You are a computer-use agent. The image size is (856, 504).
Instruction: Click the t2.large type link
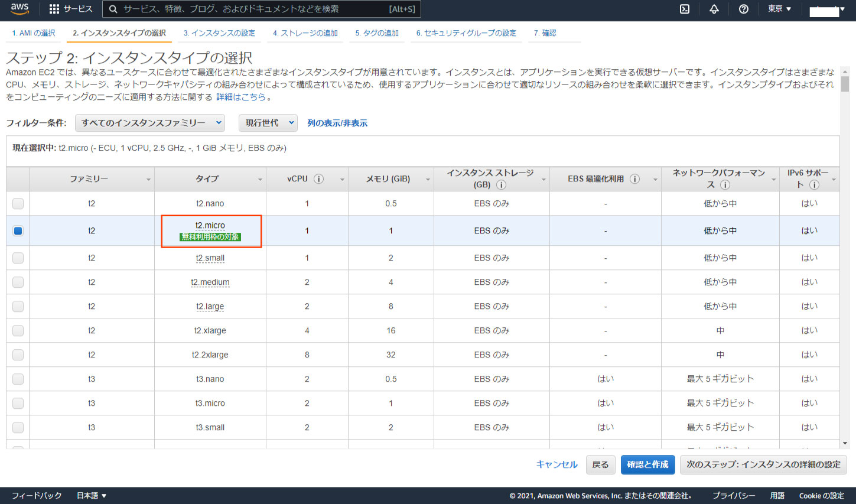pos(210,306)
